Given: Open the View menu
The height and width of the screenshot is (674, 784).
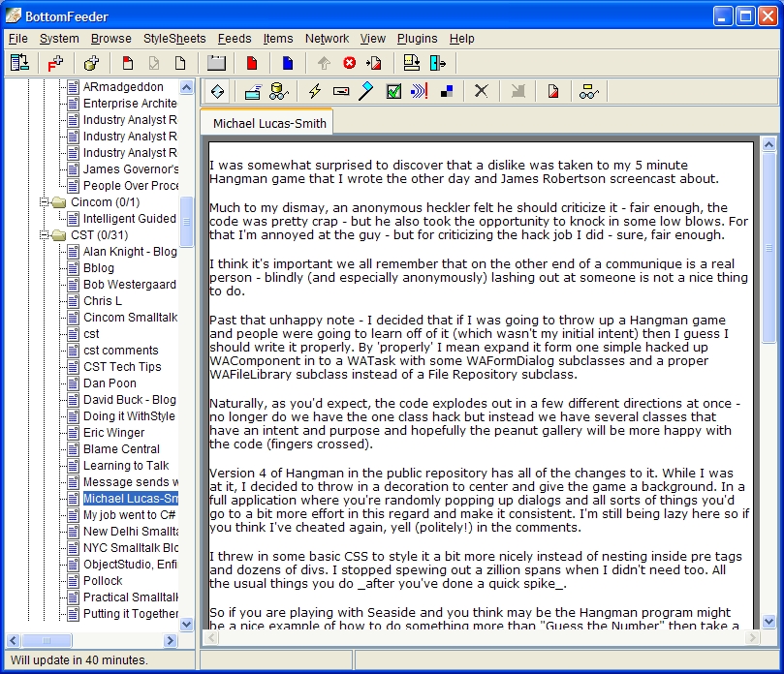Looking at the screenshot, I should point(373,39).
